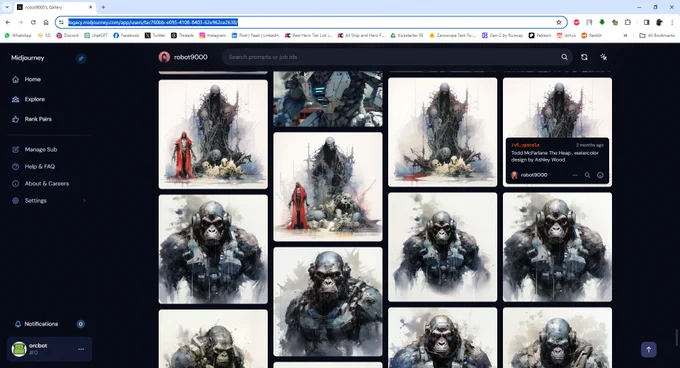Open the Gen-2 by Runway bookmark

pyautogui.click(x=503, y=35)
